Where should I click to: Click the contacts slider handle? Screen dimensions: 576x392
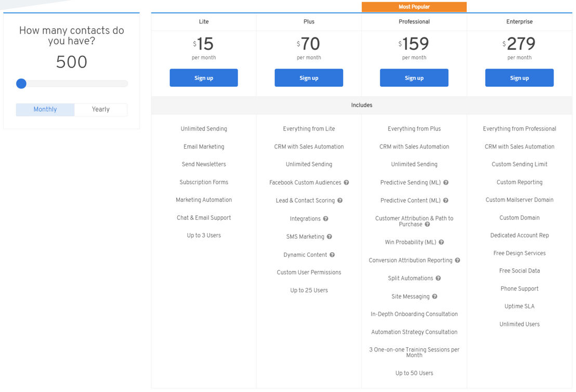(x=21, y=84)
